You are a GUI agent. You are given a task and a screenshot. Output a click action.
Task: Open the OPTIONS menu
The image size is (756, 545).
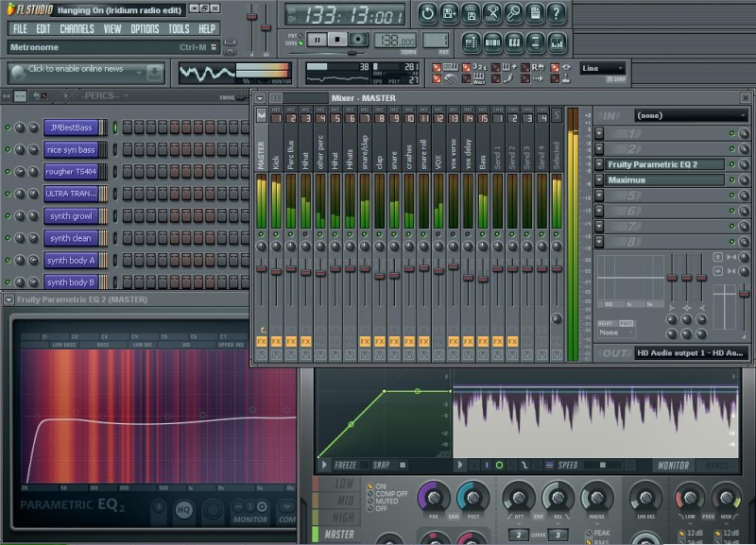(x=145, y=29)
